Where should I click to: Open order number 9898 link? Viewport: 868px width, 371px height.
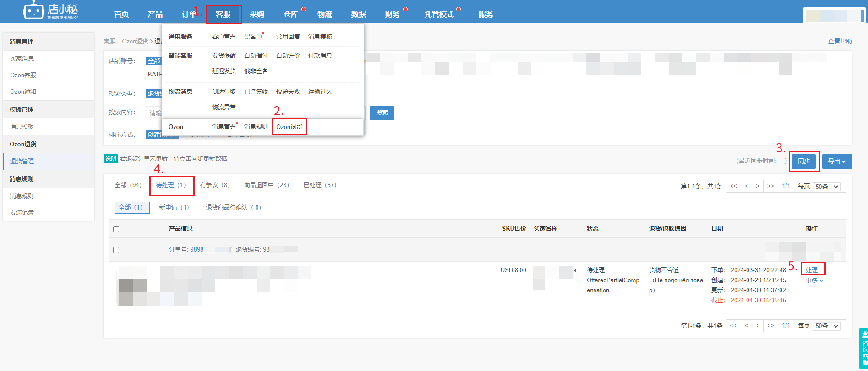pyautogui.click(x=197, y=249)
